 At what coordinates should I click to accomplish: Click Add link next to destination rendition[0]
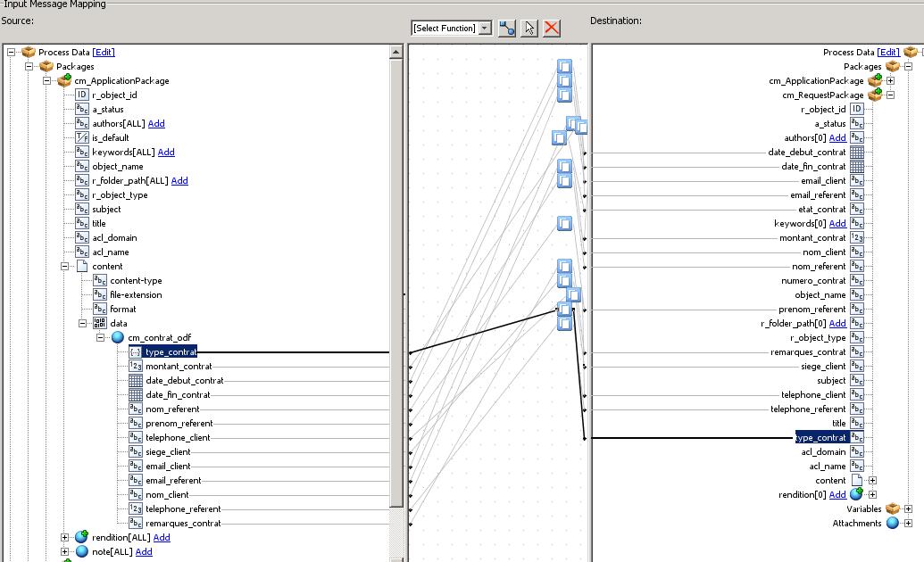point(837,495)
